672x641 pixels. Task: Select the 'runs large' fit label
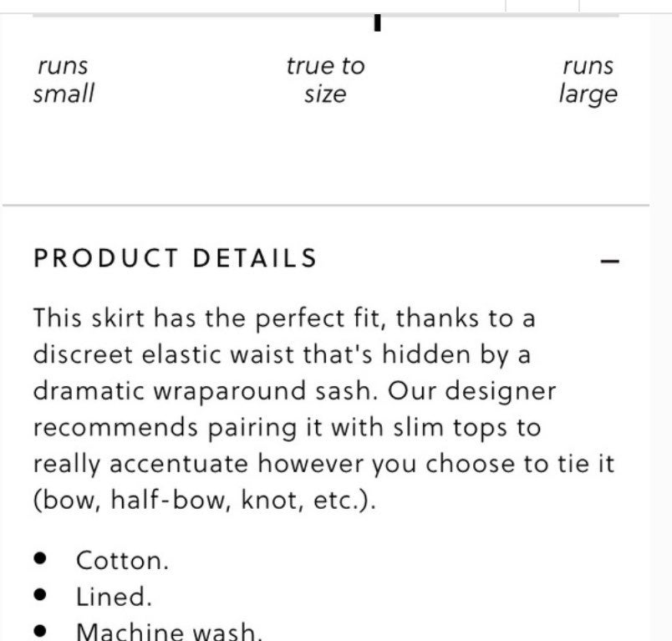pos(588,81)
